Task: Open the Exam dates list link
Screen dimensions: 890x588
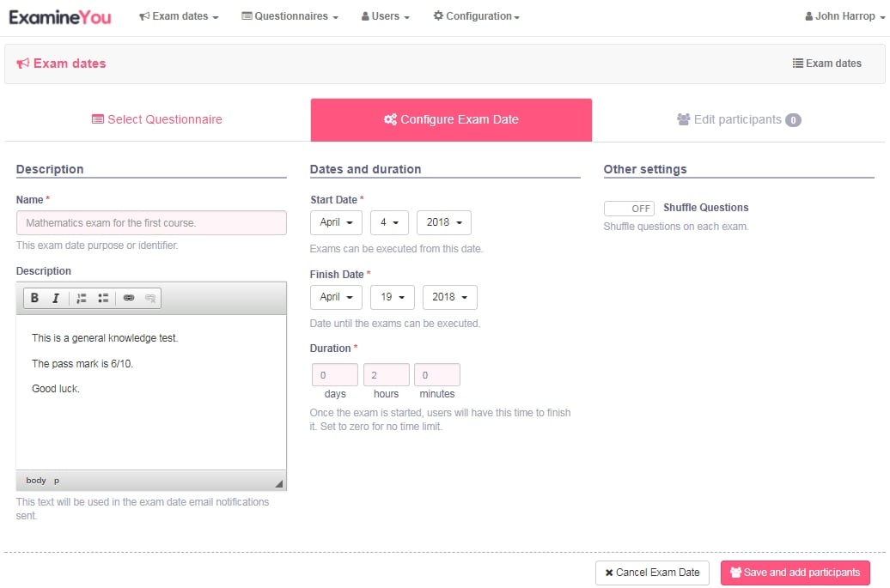Action: click(826, 63)
